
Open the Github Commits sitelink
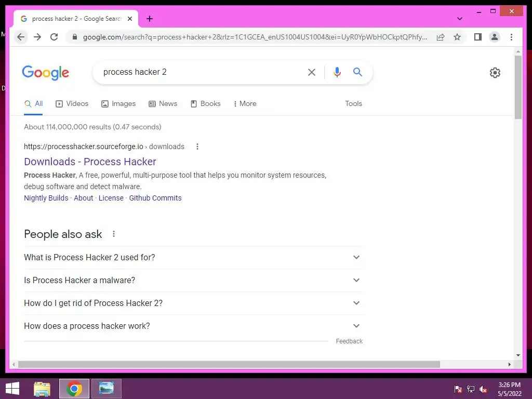[155, 198]
